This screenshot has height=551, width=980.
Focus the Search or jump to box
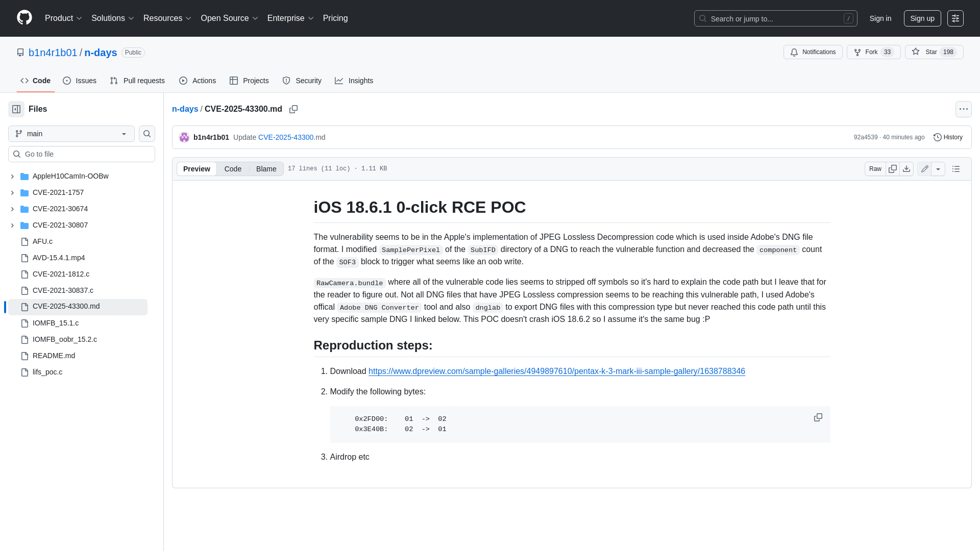[775, 18]
